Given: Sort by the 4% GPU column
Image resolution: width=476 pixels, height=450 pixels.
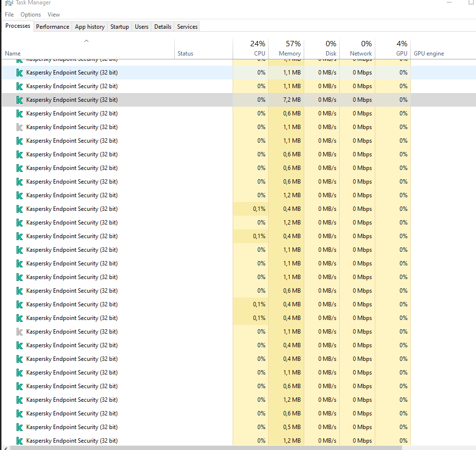Looking at the screenshot, I should tap(393, 48).
